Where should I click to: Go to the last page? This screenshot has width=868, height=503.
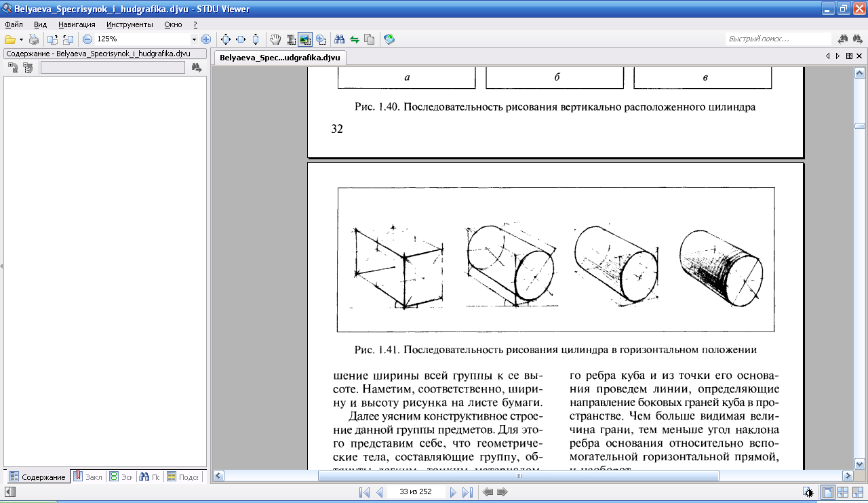click(467, 492)
